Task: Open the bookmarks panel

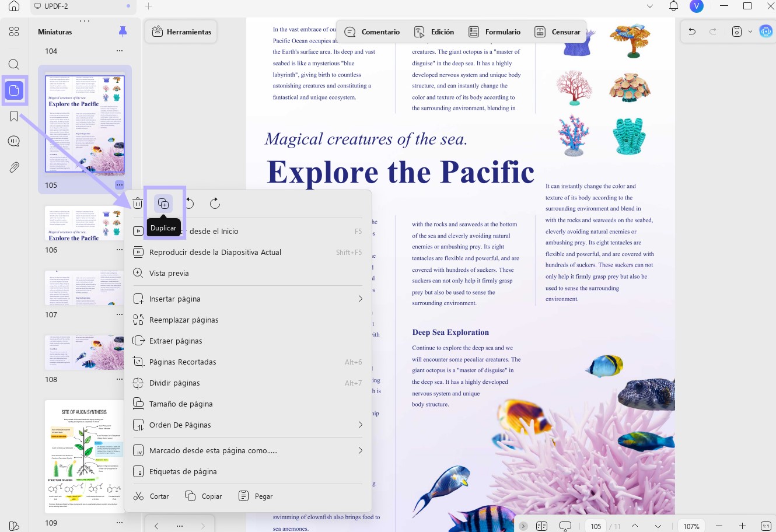Action: tap(14, 116)
